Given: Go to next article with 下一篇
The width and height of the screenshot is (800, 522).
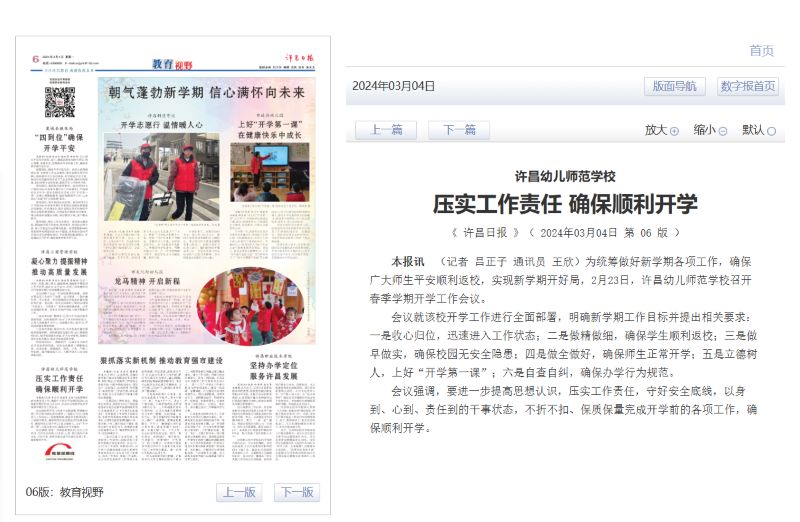Looking at the screenshot, I should click(458, 130).
